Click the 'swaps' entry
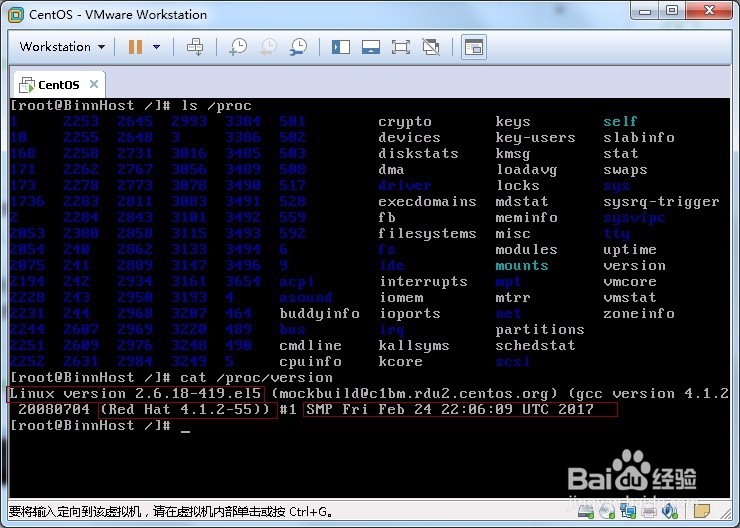 click(x=625, y=170)
